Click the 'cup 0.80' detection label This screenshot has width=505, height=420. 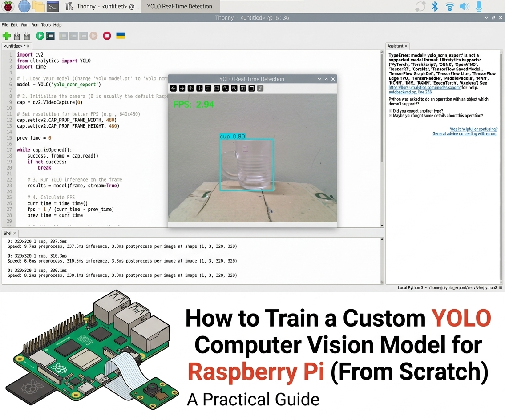tap(232, 136)
